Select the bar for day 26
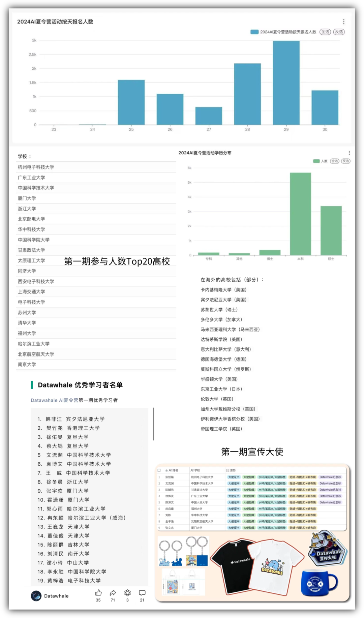 170,109
